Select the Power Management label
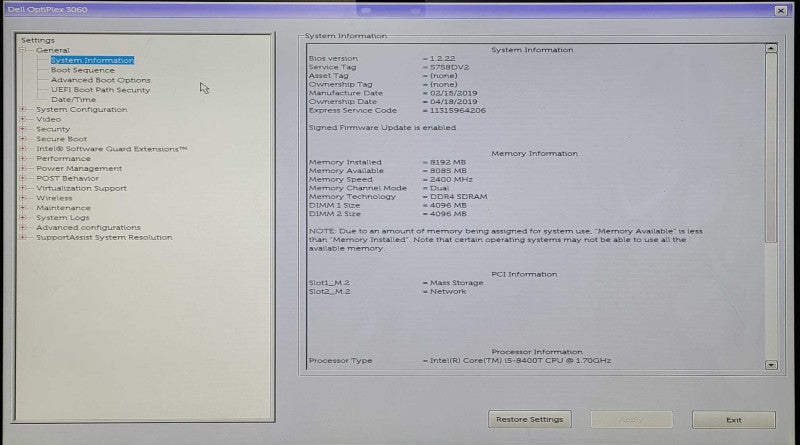The height and width of the screenshot is (445, 800). point(79,168)
